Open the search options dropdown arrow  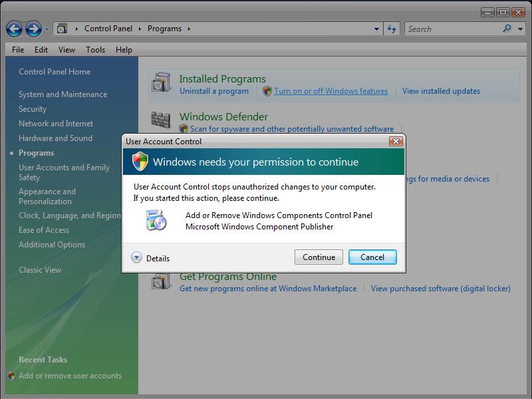(x=520, y=29)
